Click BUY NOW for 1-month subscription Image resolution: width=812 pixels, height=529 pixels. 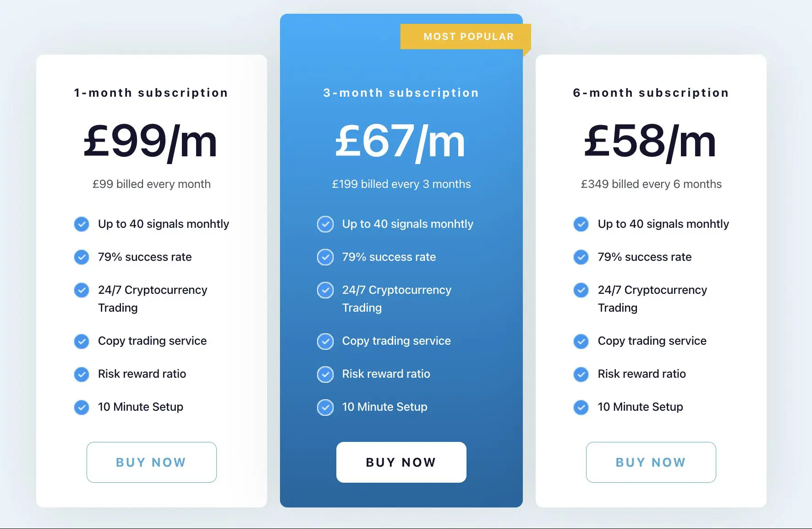[151, 462]
